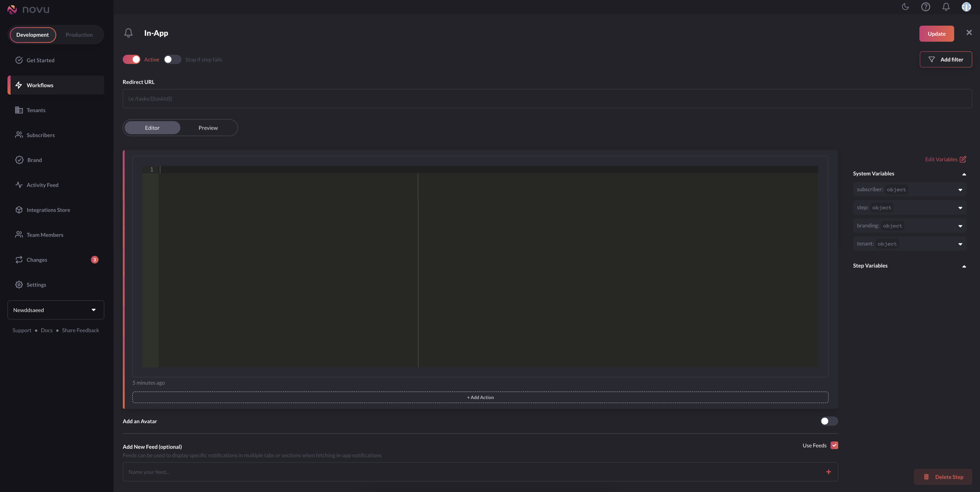Uncheck the Use Feeds checkbox
Screen dimensions: 980x492
pyautogui.click(x=834, y=445)
